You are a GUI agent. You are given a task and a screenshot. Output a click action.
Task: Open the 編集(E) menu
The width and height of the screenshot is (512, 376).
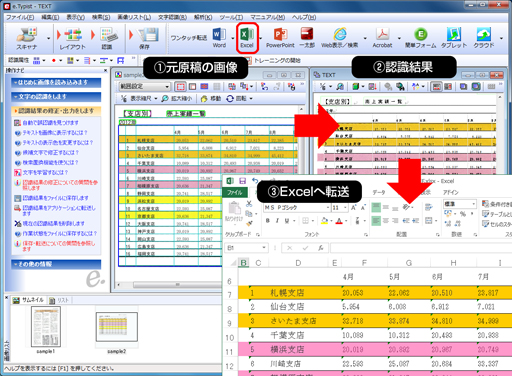(50, 17)
